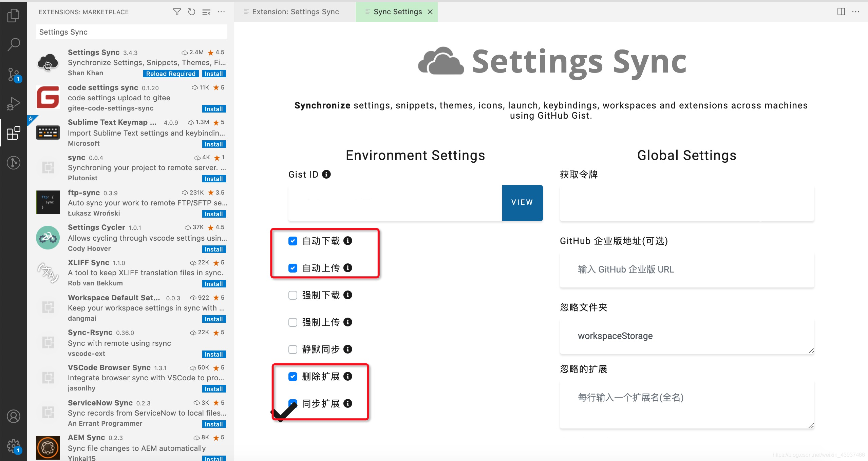
Task: Install the ServiceNow Sync extension
Action: 214,424
